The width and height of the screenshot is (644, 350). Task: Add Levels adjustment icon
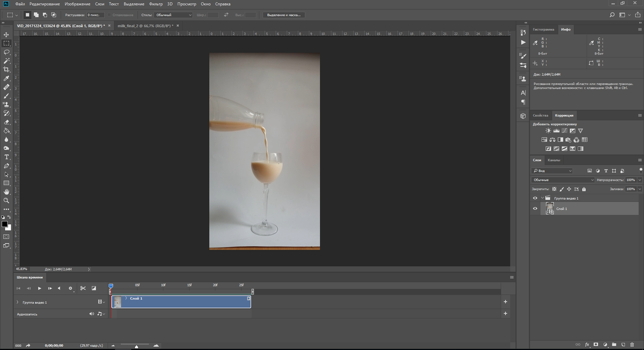(557, 130)
